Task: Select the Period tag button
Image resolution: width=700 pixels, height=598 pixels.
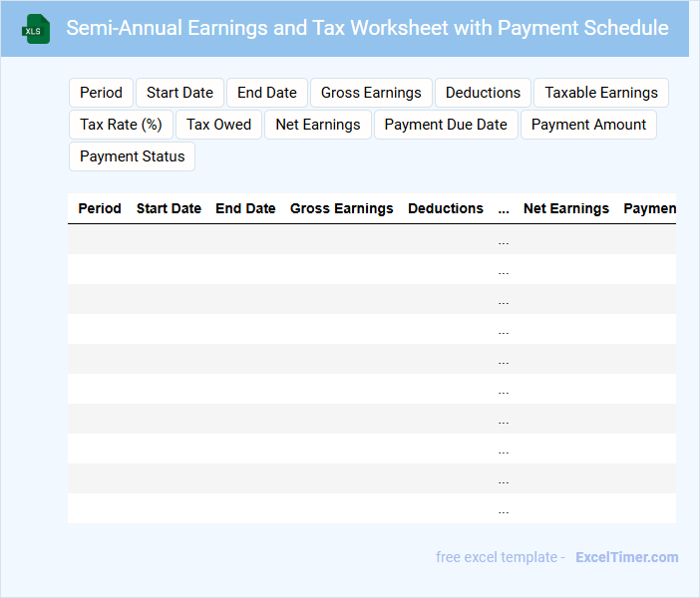Action: (101, 93)
